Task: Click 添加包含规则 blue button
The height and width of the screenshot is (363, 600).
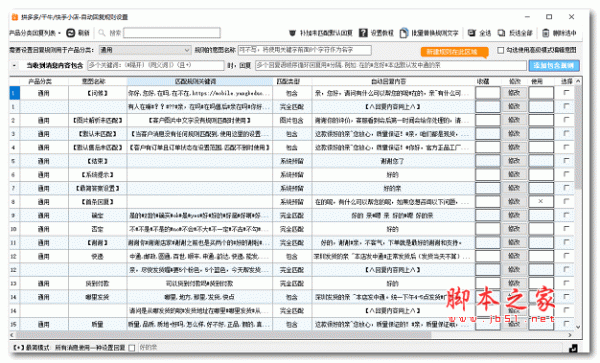Action: pos(554,65)
